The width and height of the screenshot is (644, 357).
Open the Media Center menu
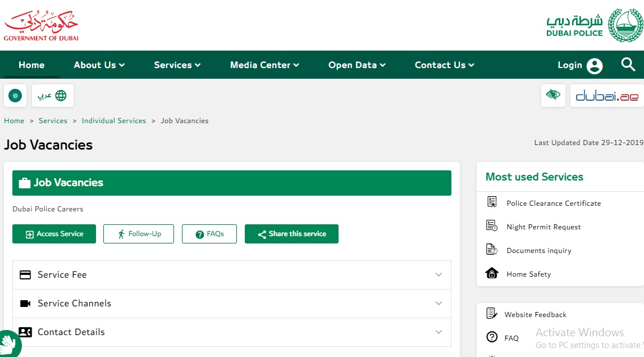tap(264, 65)
